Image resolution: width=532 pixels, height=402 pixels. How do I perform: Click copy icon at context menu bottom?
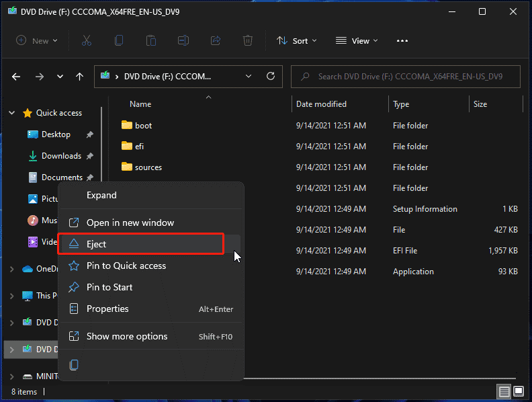[x=74, y=365]
